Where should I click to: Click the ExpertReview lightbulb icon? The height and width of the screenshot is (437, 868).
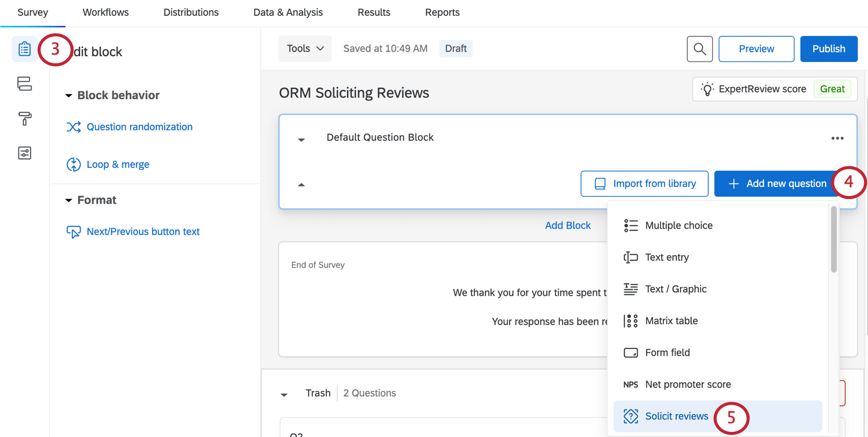(x=707, y=89)
